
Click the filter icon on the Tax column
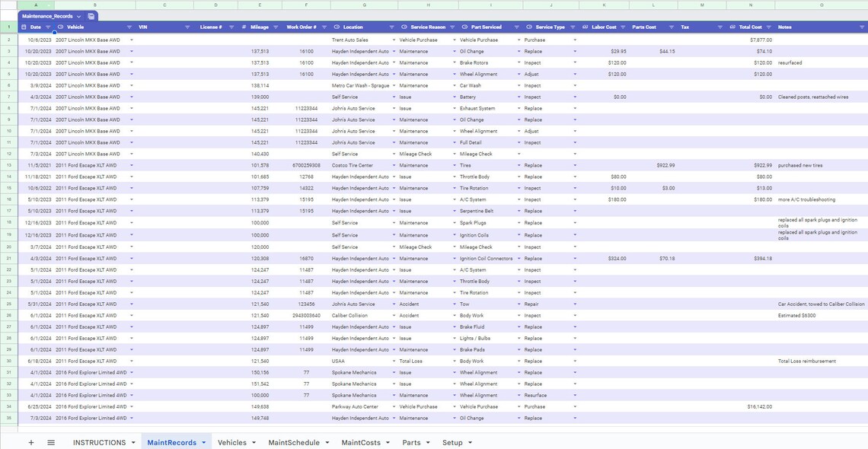click(x=720, y=27)
